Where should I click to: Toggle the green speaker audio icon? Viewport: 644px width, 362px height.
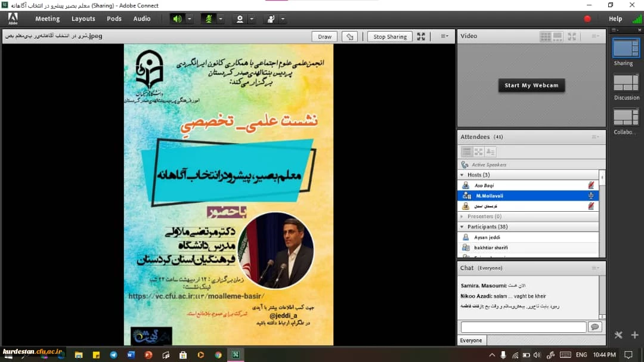click(x=177, y=19)
